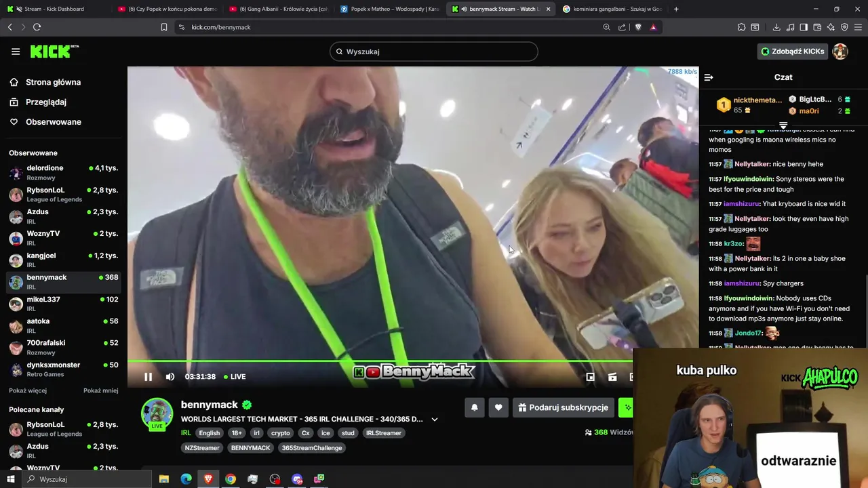Bookmark this page

click(x=163, y=27)
